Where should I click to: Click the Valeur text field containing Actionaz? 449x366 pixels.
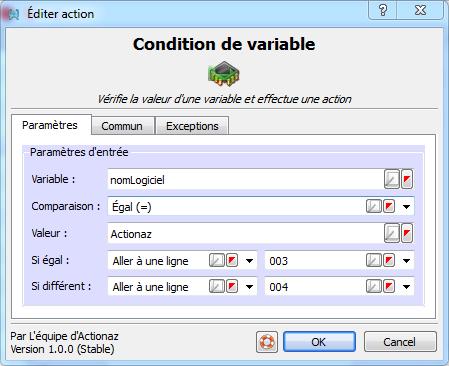tap(246, 233)
